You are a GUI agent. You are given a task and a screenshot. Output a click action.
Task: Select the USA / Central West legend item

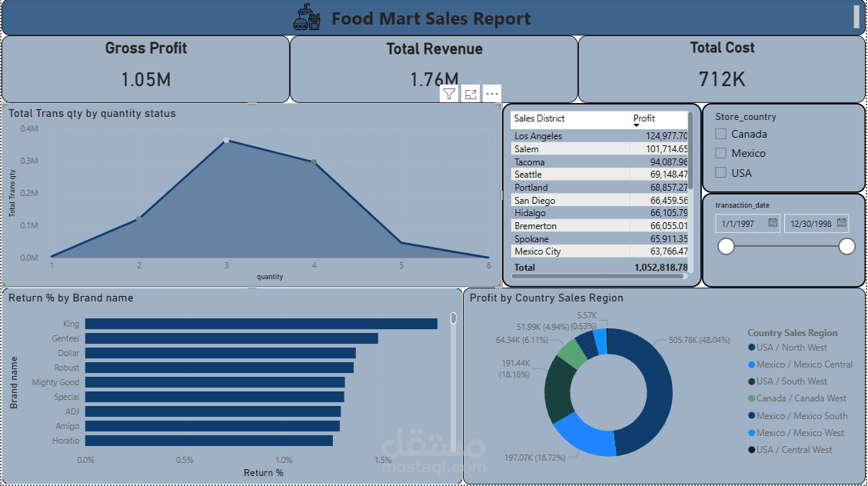pyautogui.click(x=790, y=450)
